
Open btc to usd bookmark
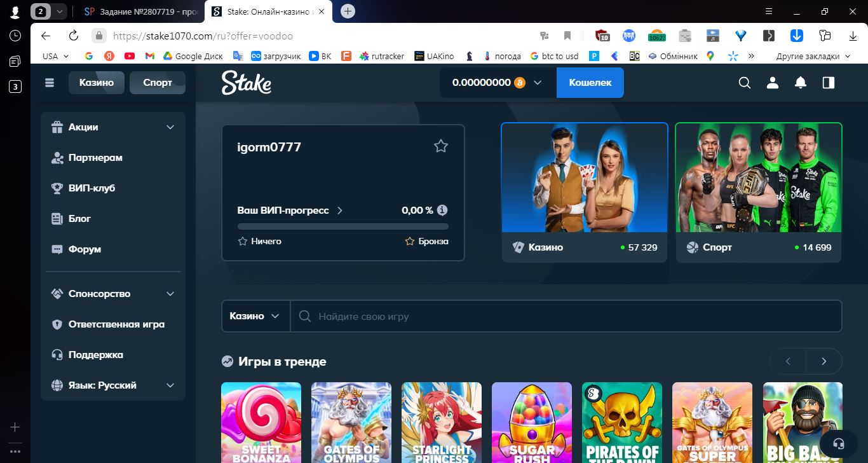(x=554, y=56)
